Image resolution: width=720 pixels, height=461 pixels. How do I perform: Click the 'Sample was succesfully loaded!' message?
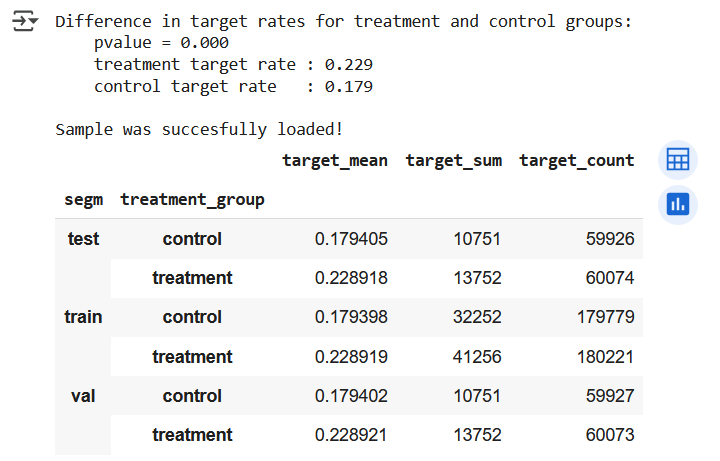point(175,130)
